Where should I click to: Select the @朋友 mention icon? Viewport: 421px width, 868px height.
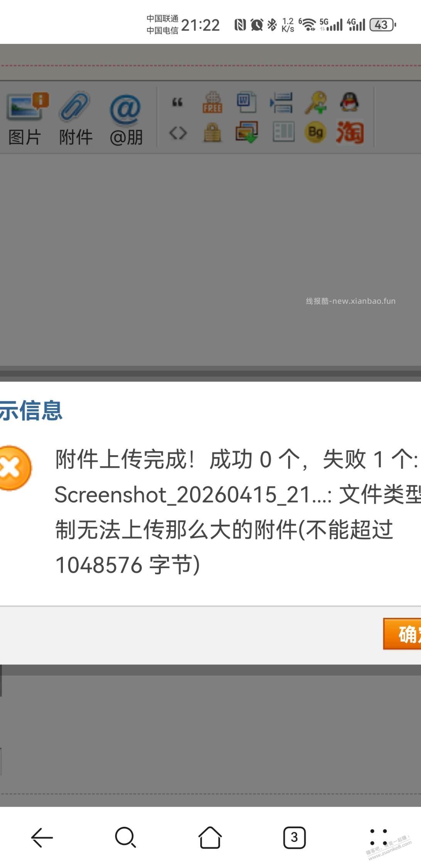[126, 109]
